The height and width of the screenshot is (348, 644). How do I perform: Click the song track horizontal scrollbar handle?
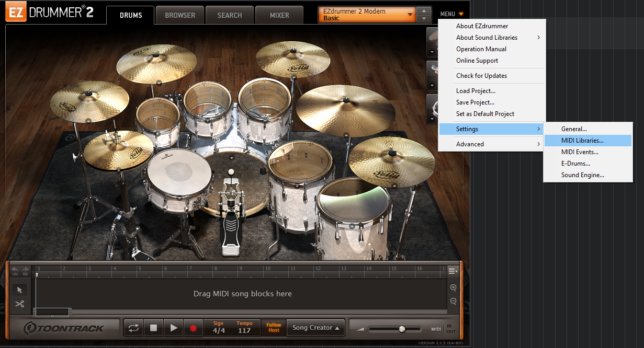pyautogui.click(x=52, y=312)
